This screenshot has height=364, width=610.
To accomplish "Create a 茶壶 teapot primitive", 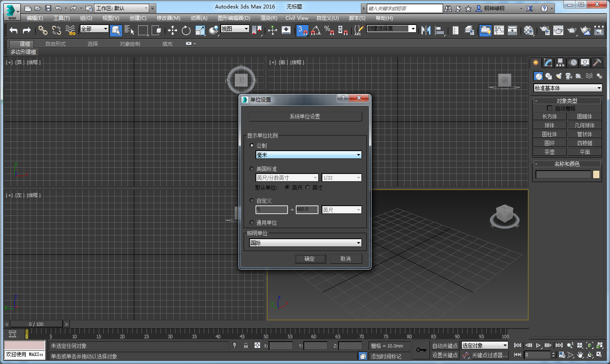I will click(x=549, y=152).
